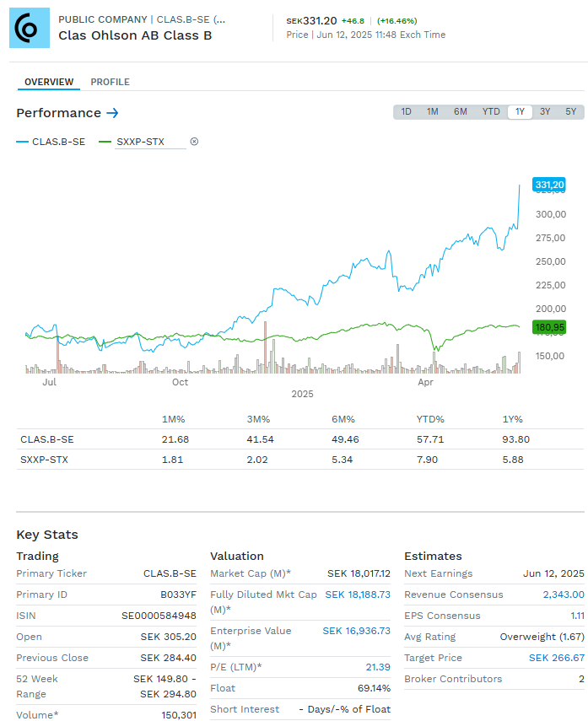
Task: Open EPS Consensus value 1.11
Action: pos(577,616)
